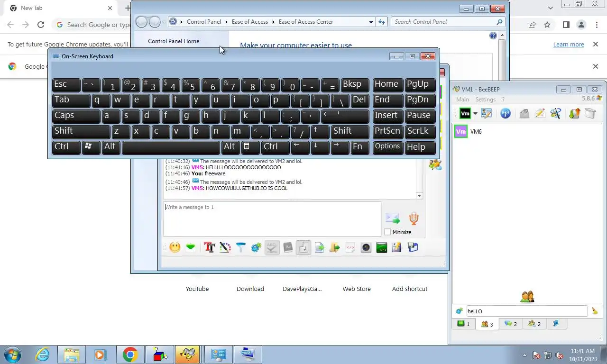Open the ? help menu in BeeBEEP

[x=503, y=100]
